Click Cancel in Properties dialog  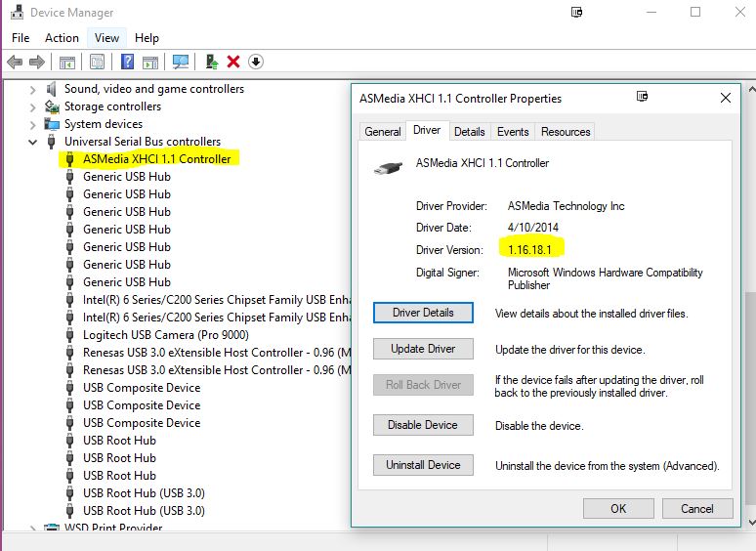tap(697, 509)
